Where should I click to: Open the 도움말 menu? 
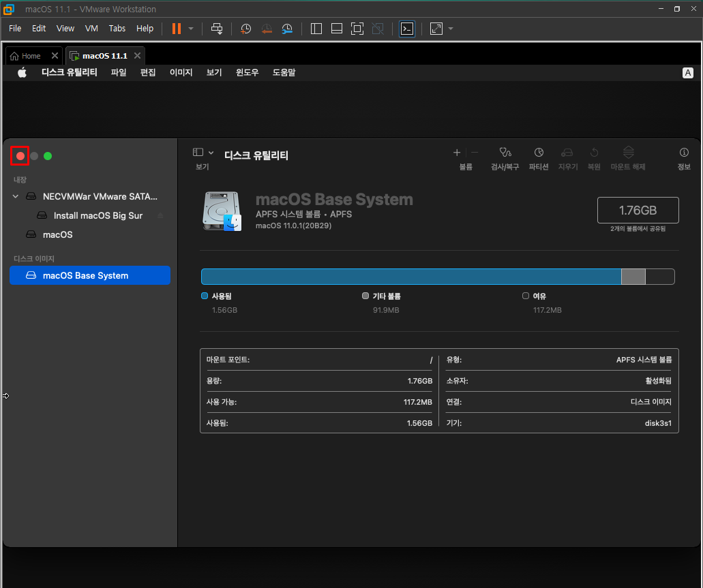284,73
